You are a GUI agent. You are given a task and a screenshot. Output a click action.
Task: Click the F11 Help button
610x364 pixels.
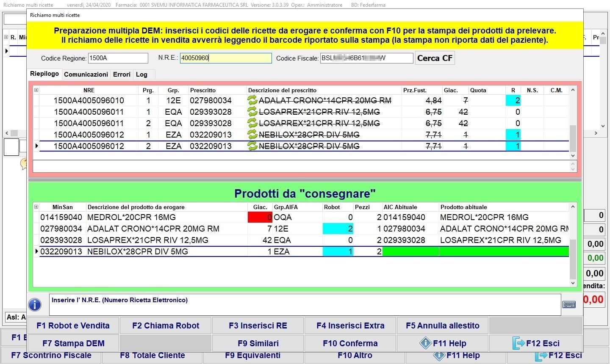(x=443, y=343)
